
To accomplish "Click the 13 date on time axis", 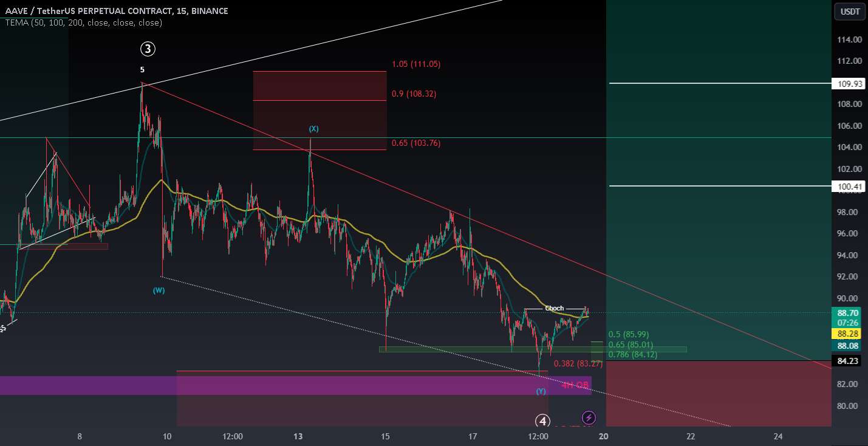I will [x=298, y=436].
